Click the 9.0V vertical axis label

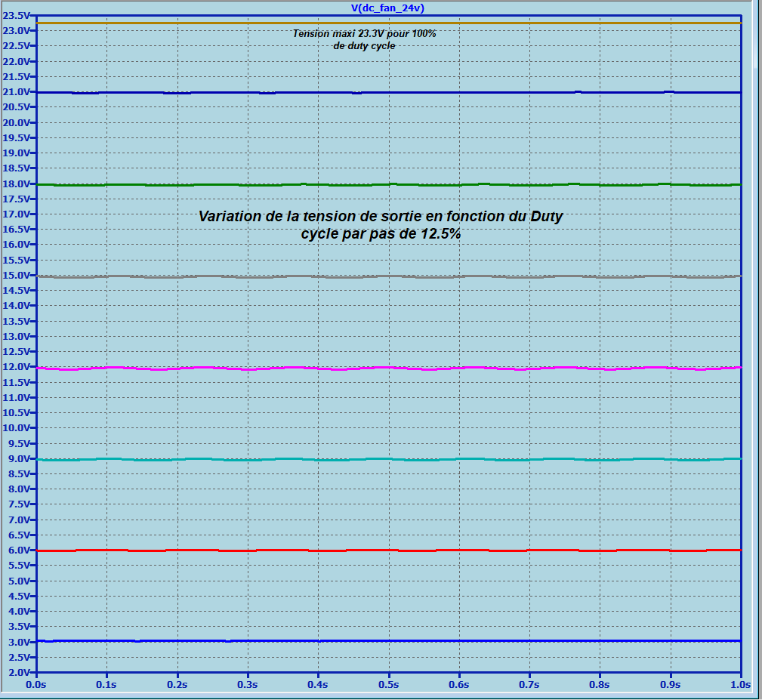[x=18, y=459]
